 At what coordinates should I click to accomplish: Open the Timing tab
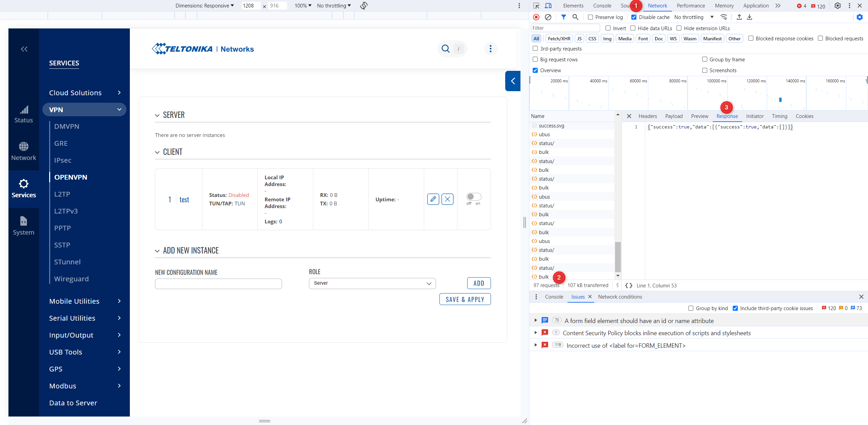coord(780,116)
